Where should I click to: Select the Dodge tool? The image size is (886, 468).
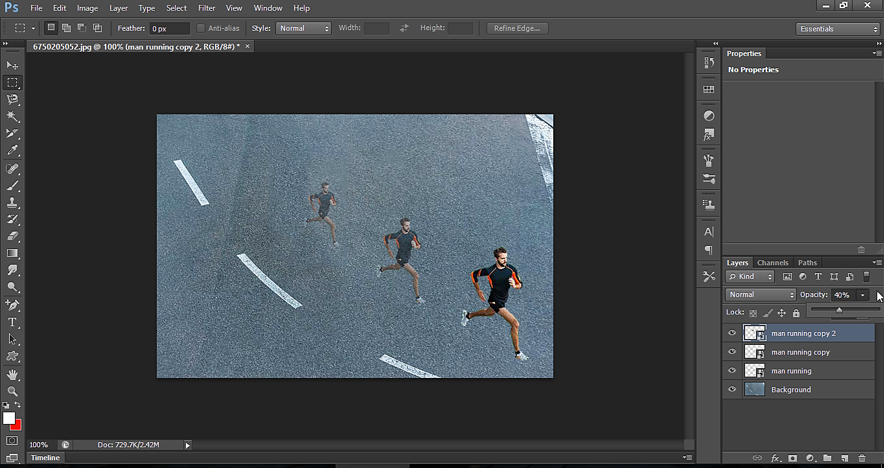(12, 287)
